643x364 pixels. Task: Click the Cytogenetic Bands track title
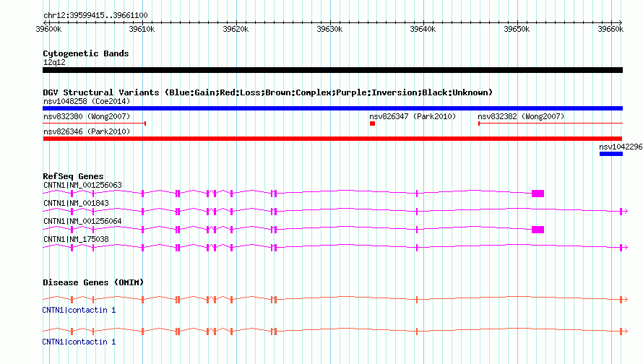(86, 53)
